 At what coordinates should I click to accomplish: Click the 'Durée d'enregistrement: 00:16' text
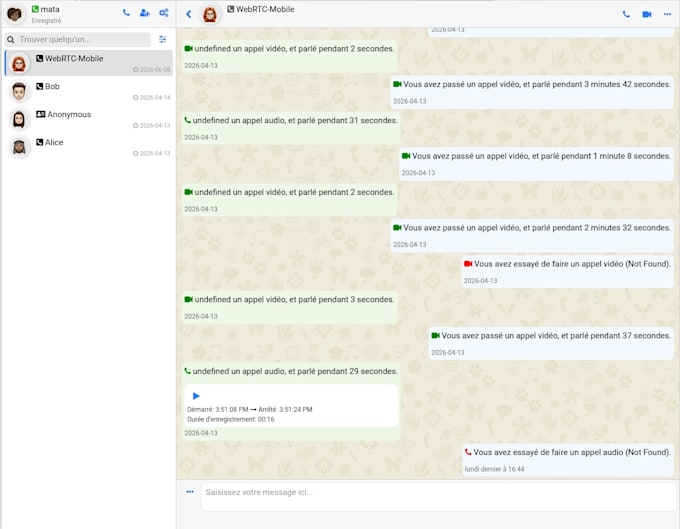[231, 419]
